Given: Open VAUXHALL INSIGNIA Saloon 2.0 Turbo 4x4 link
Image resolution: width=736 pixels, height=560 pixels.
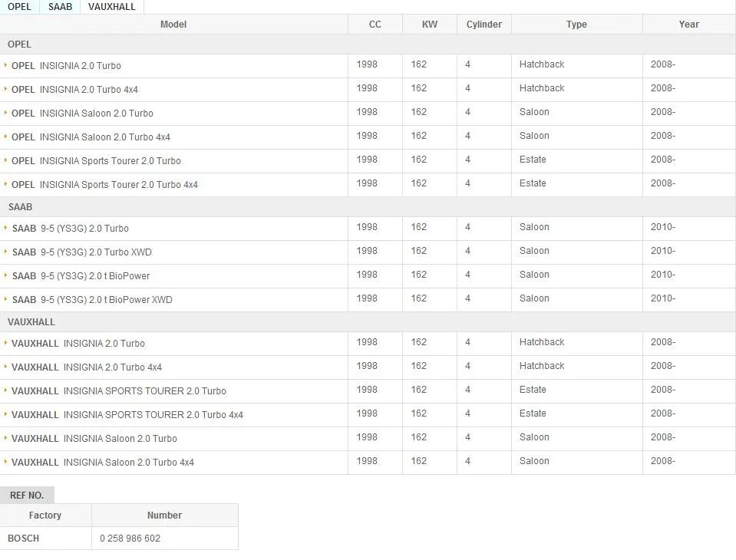Looking at the screenshot, I should coord(103,463).
